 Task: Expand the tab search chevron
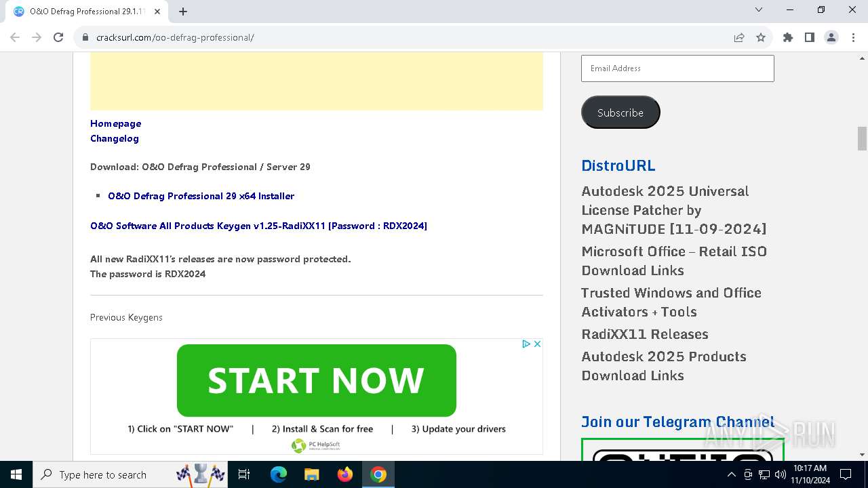(x=759, y=9)
